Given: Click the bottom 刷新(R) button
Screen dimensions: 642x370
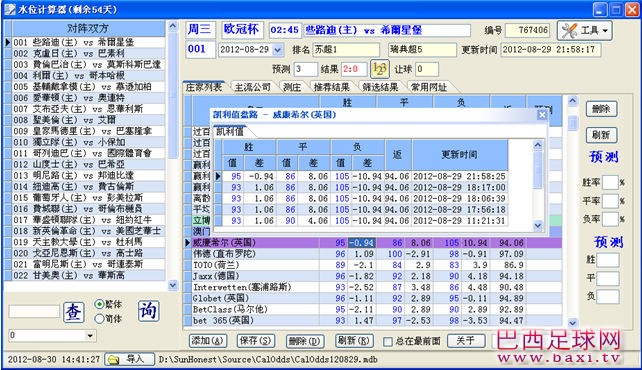Looking at the screenshot, I should click(x=354, y=341).
